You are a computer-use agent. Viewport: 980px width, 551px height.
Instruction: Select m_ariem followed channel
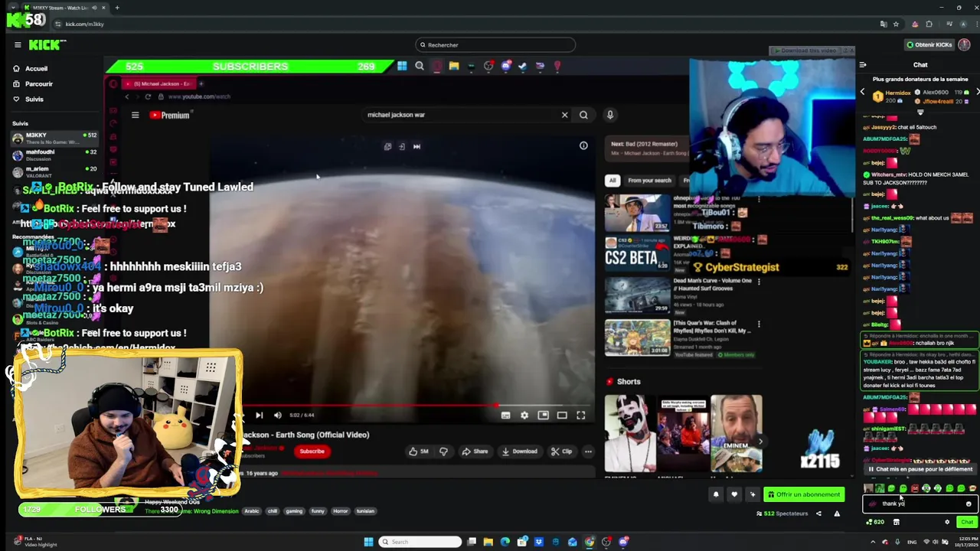tap(54, 171)
